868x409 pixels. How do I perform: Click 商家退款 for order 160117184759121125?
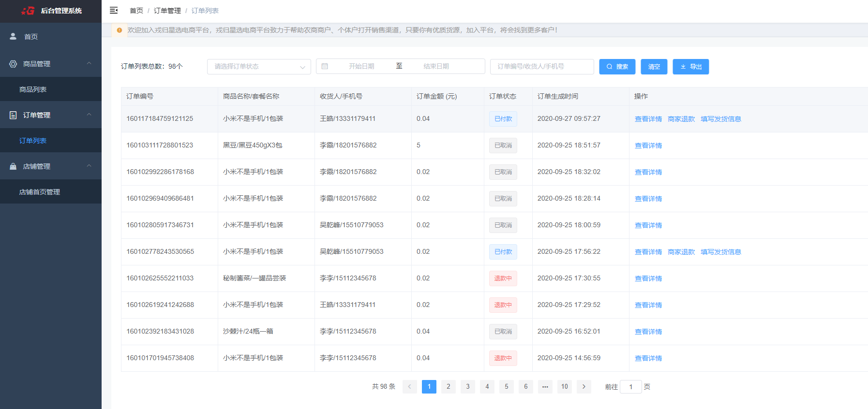click(x=681, y=119)
